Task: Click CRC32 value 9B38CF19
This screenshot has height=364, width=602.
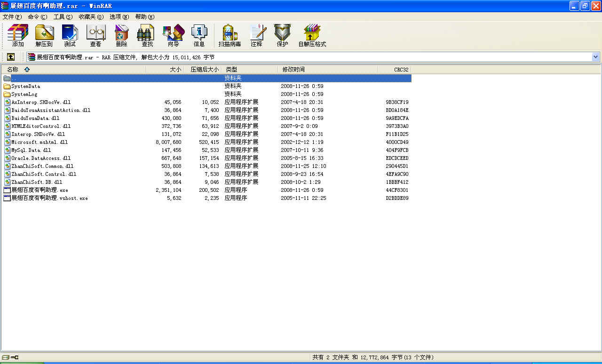Action: point(397,102)
